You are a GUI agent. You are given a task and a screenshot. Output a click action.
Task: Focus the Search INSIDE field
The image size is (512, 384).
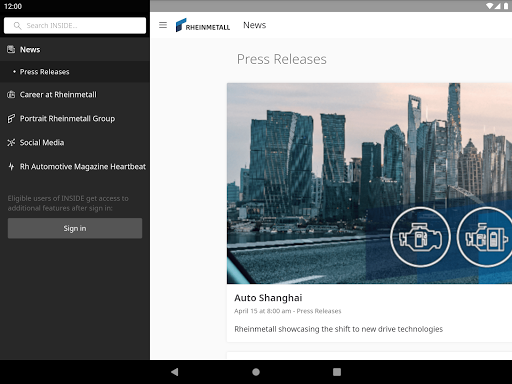pyautogui.click(x=75, y=26)
